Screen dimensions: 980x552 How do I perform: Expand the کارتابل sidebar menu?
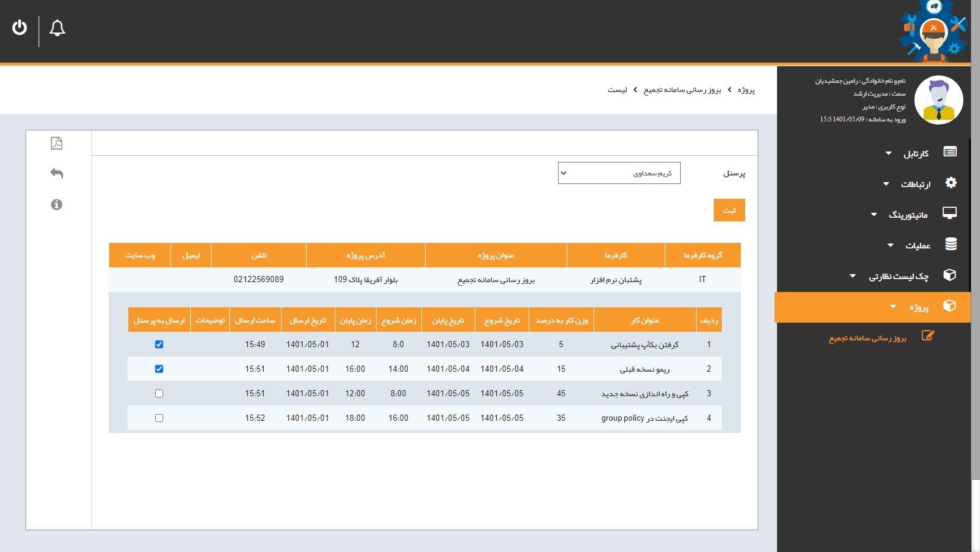pos(916,153)
